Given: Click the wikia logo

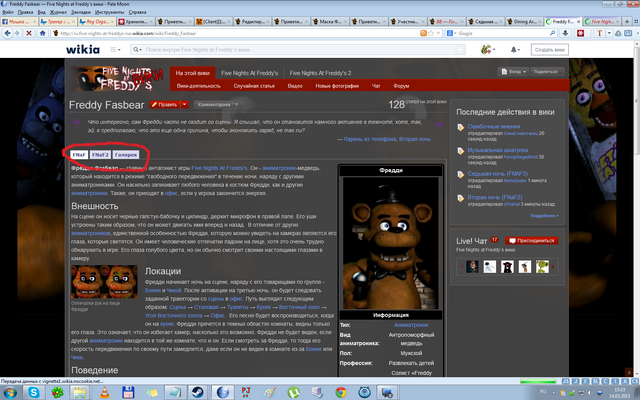Looking at the screenshot, I should click(x=83, y=49).
